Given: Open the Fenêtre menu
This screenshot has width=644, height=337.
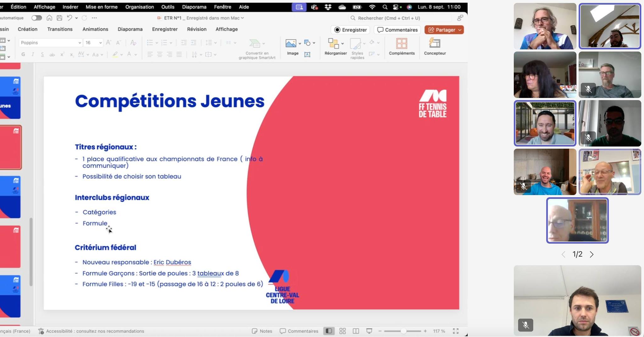Looking at the screenshot, I should coord(222,7).
